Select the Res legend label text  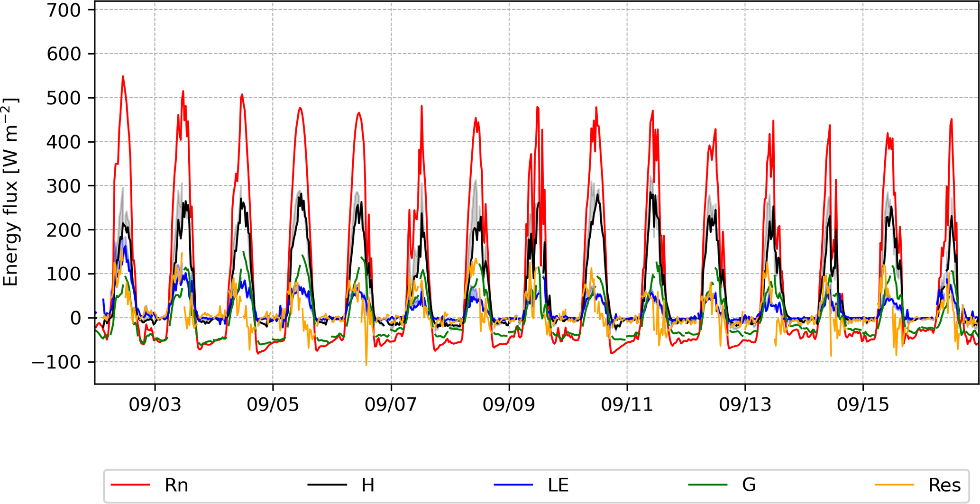tap(944, 486)
